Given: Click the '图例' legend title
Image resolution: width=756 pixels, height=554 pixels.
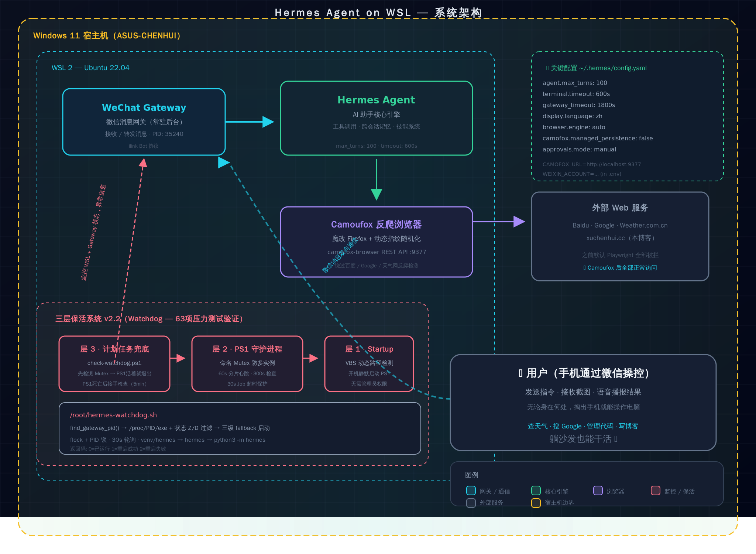Looking at the screenshot, I should (471, 475).
